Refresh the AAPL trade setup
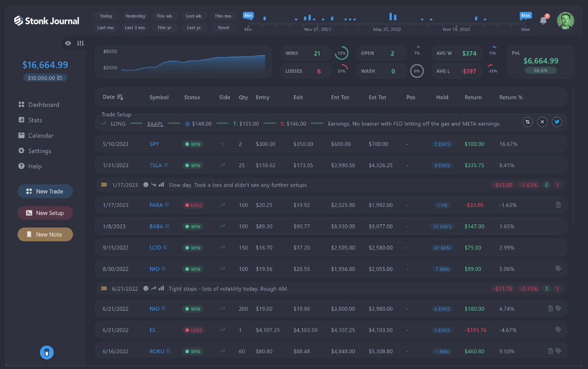 528,122
